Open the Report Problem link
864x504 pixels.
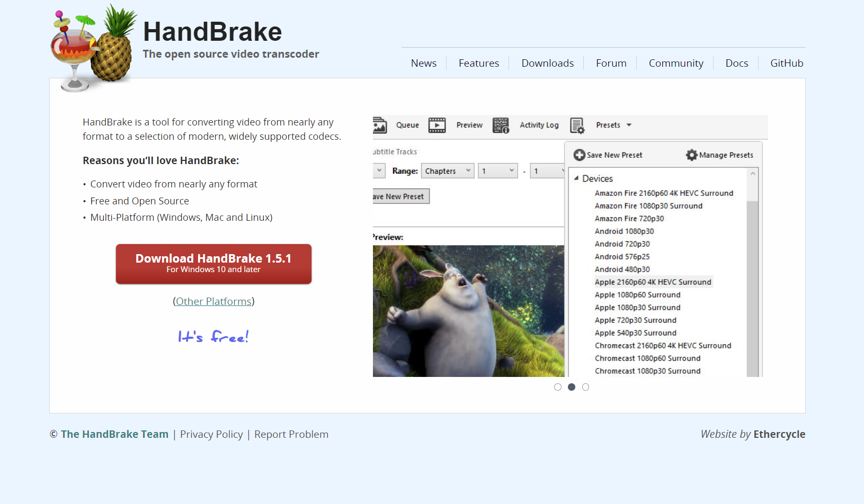291,434
